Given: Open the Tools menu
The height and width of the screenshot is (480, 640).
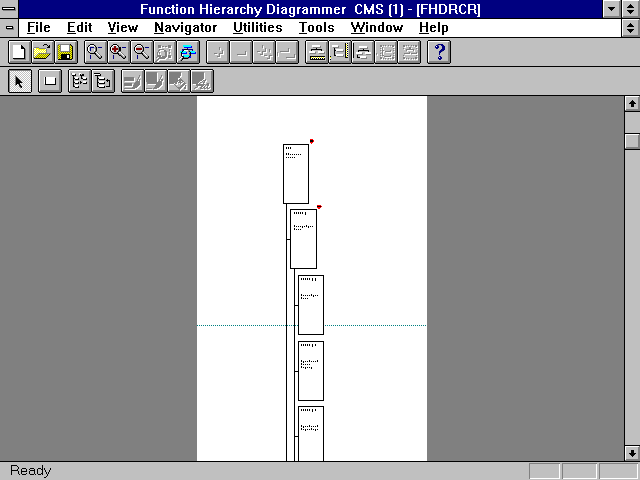Looking at the screenshot, I should [x=317, y=28].
